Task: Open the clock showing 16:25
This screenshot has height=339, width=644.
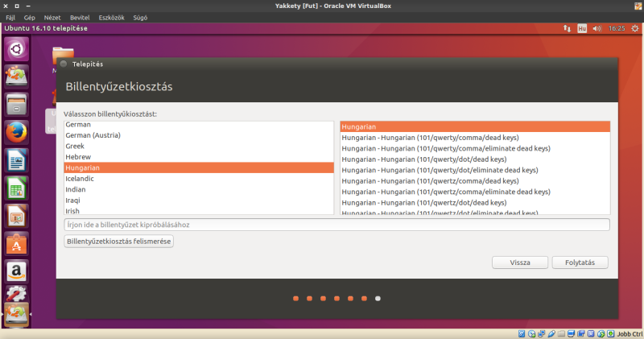Action: pos(617,28)
